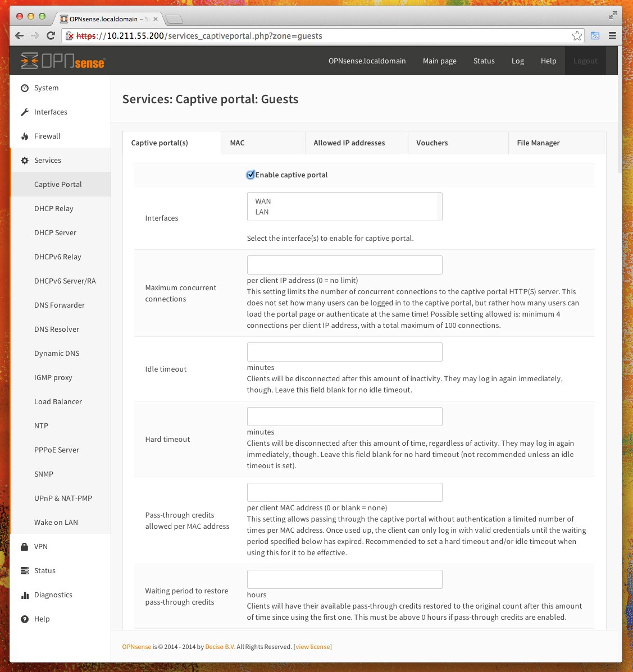This screenshot has width=633, height=672.
Task: Open SNMP in the sidebar
Action: point(61,474)
